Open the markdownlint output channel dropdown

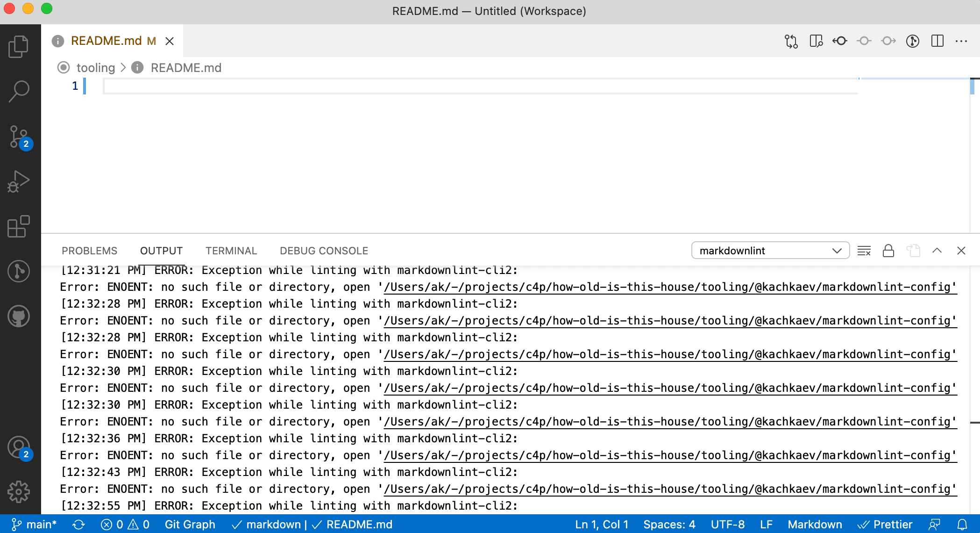click(x=770, y=251)
